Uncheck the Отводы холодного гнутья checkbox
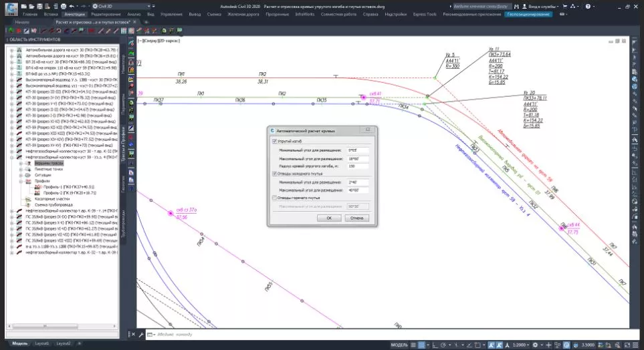The image size is (644, 350). (x=274, y=173)
